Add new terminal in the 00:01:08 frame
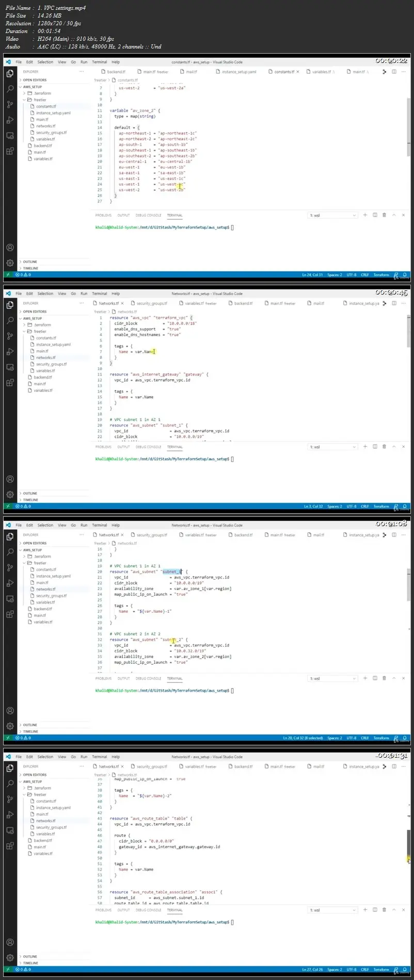 [x=365, y=678]
